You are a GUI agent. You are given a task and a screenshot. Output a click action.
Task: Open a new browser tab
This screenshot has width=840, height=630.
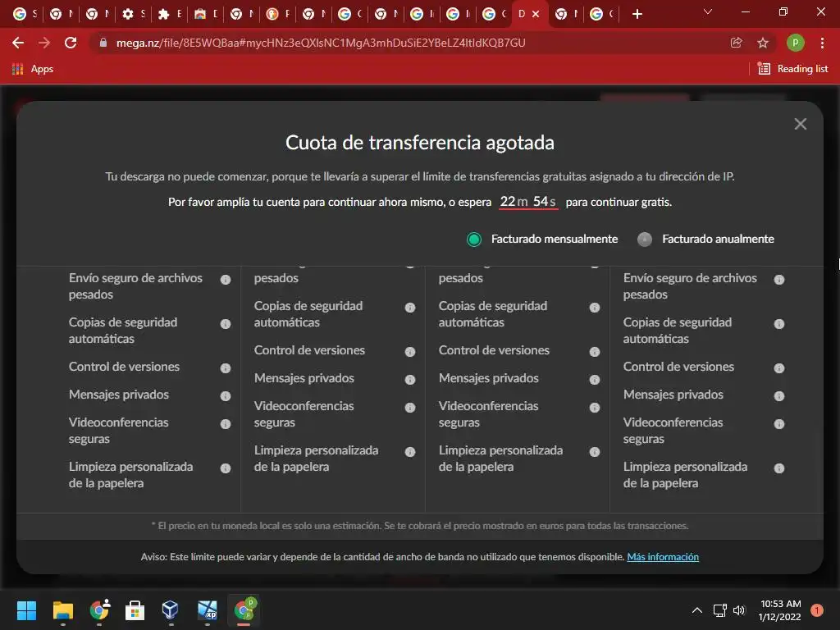click(637, 15)
